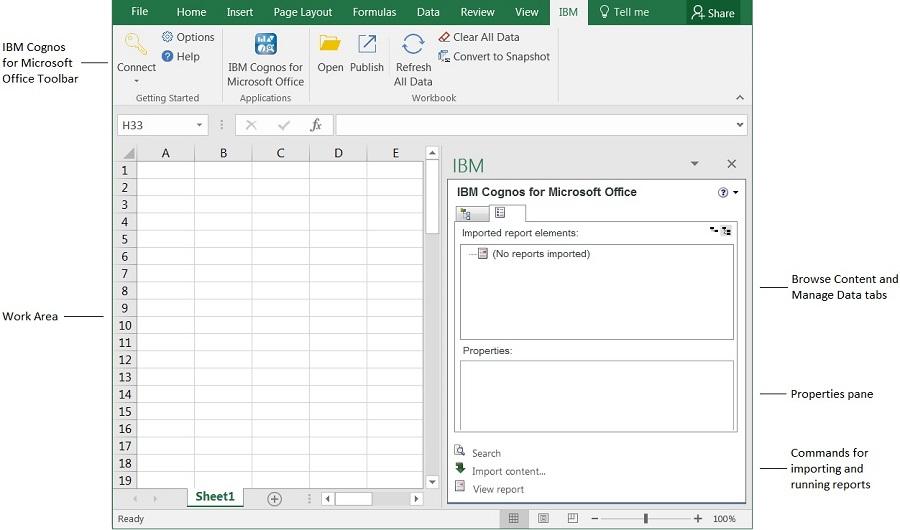Click Refresh All Data icon

click(x=413, y=44)
